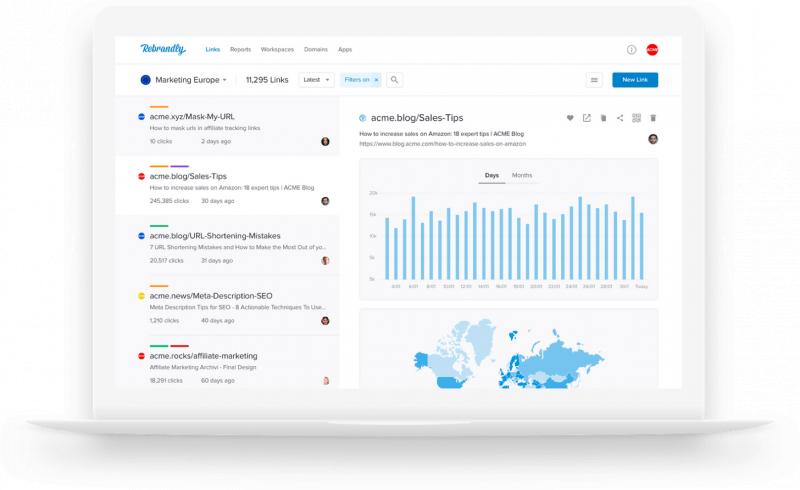
Task: Click the user avatar on affiliate-marketing row
Action: (326, 380)
